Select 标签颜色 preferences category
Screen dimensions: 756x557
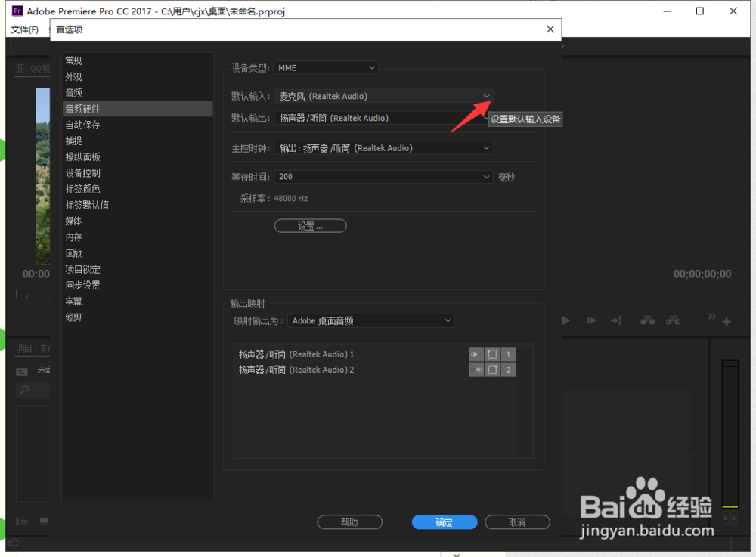138,189
